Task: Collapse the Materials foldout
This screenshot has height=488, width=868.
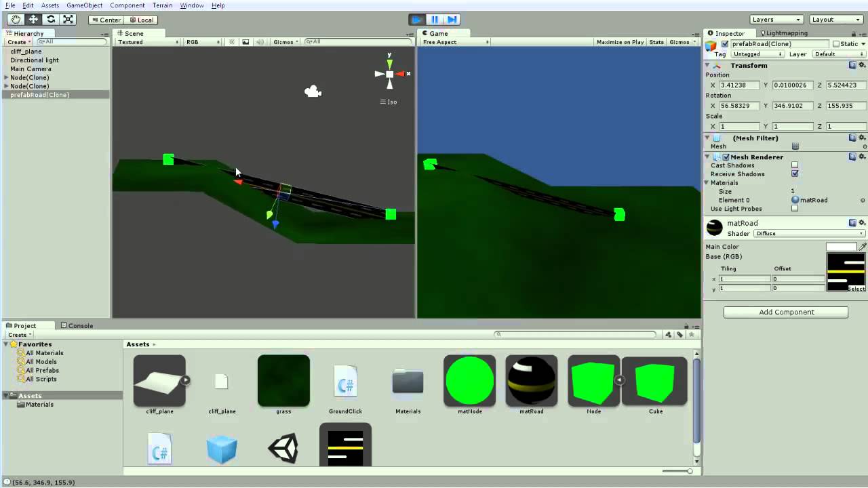Action: [x=707, y=183]
